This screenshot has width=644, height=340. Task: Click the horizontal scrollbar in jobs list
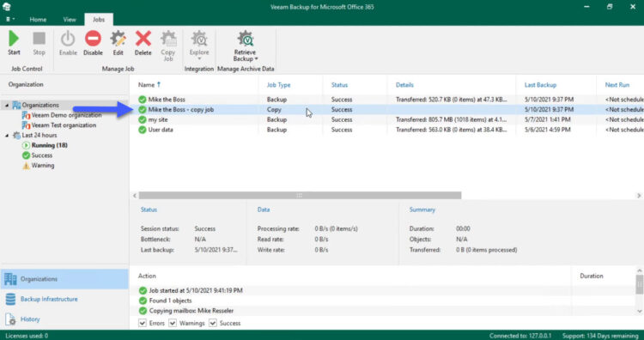tap(300, 196)
